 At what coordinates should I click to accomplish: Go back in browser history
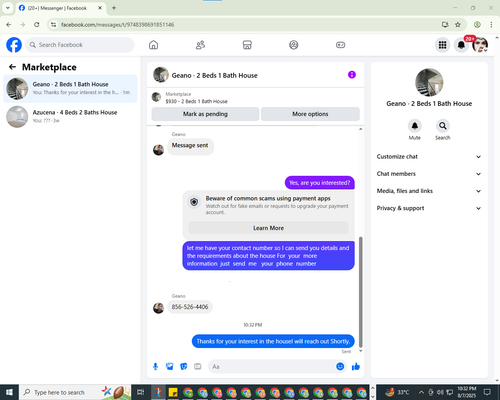9,24
